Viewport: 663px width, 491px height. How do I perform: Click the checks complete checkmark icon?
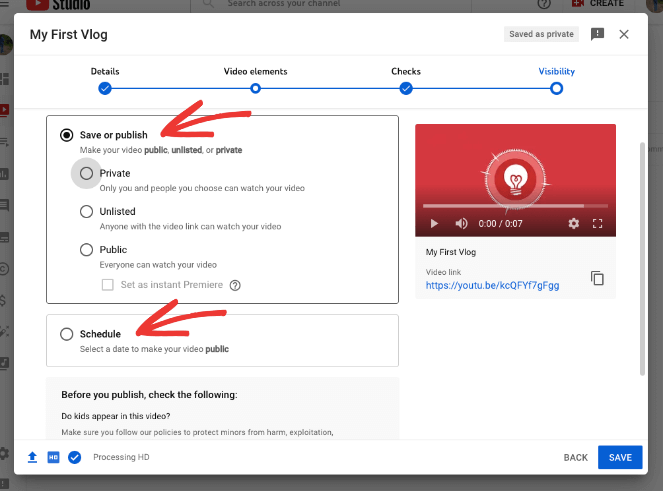coord(74,457)
